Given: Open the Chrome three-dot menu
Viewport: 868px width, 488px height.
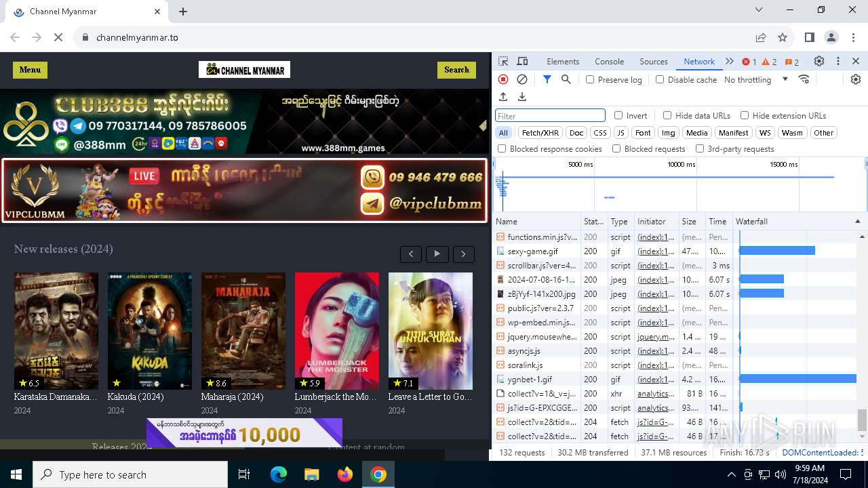Looking at the screenshot, I should pos(853,37).
